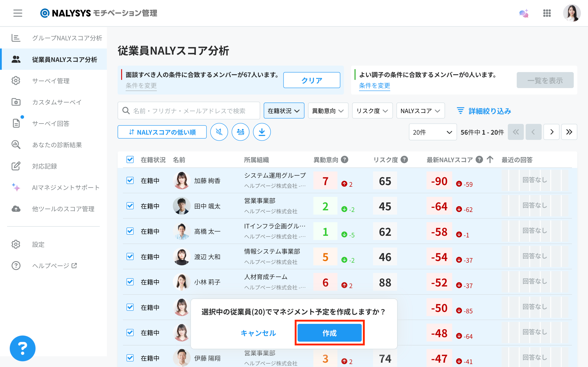Uncheck the select-all header checkbox

pos(130,160)
